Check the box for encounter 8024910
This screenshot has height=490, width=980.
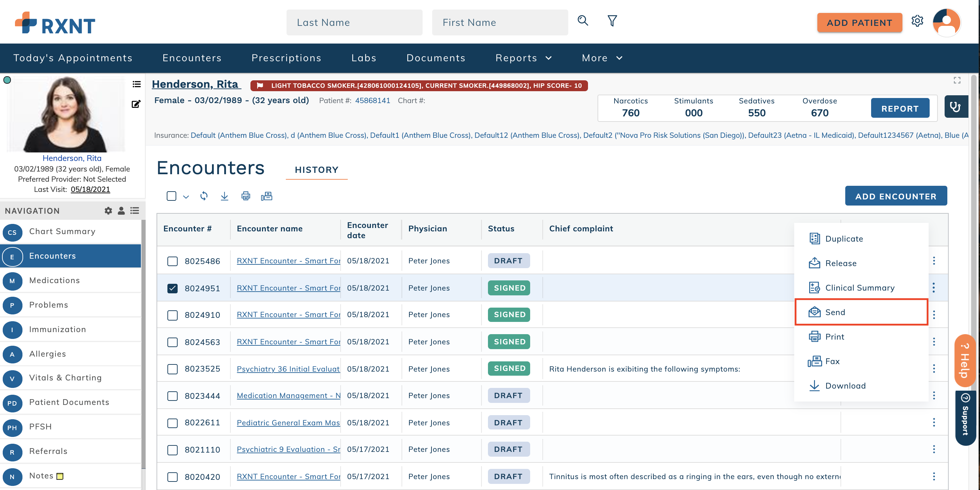173,315
